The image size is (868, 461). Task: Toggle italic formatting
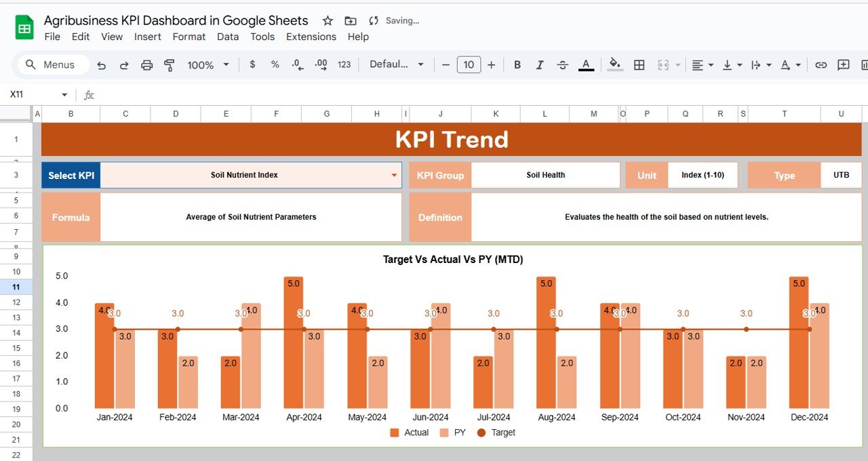540,64
